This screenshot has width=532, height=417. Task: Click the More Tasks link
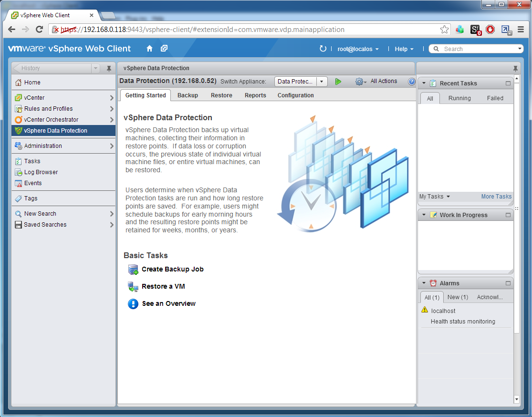point(496,197)
